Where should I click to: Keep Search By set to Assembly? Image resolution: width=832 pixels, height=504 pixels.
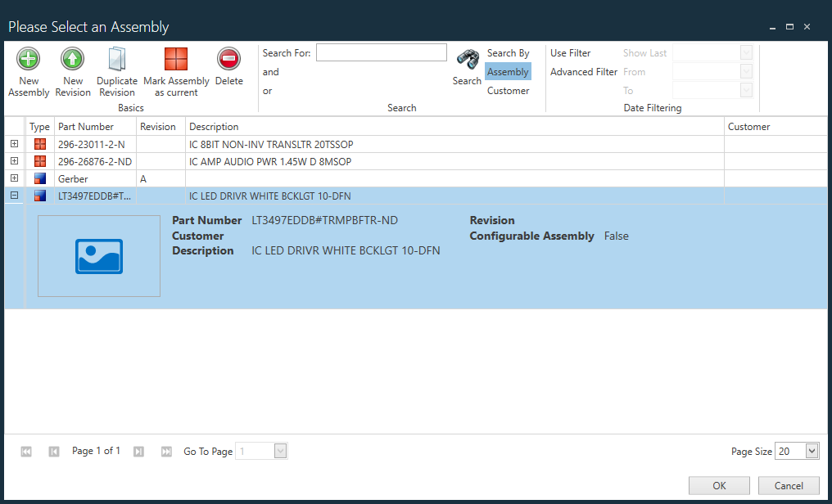[x=508, y=71]
